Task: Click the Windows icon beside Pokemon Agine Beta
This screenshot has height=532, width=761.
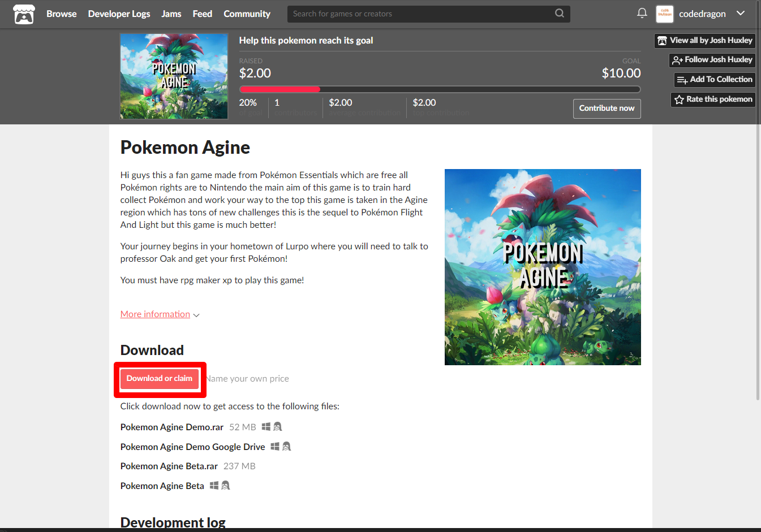Action: (x=214, y=486)
